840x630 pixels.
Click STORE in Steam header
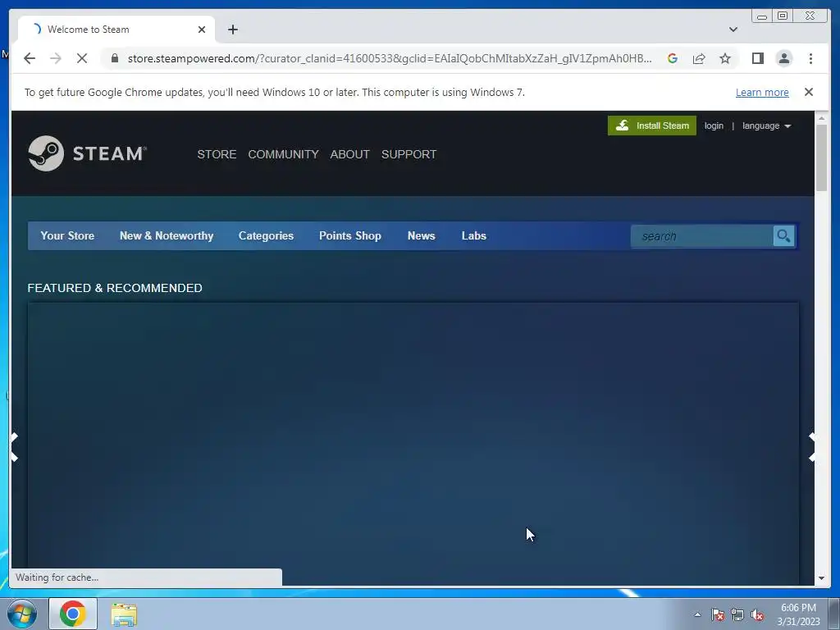pos(217,154)
